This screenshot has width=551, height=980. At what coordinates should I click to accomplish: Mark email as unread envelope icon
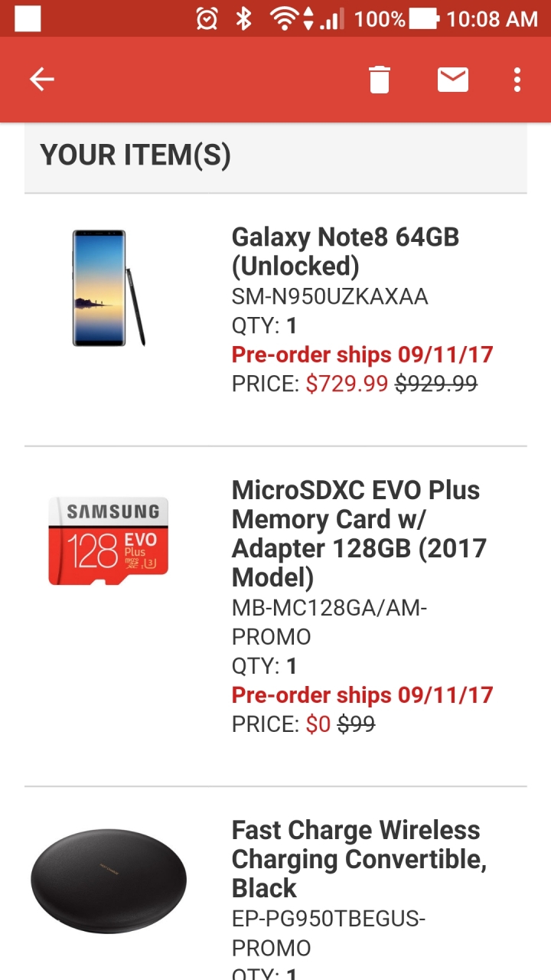click(453, 79)
